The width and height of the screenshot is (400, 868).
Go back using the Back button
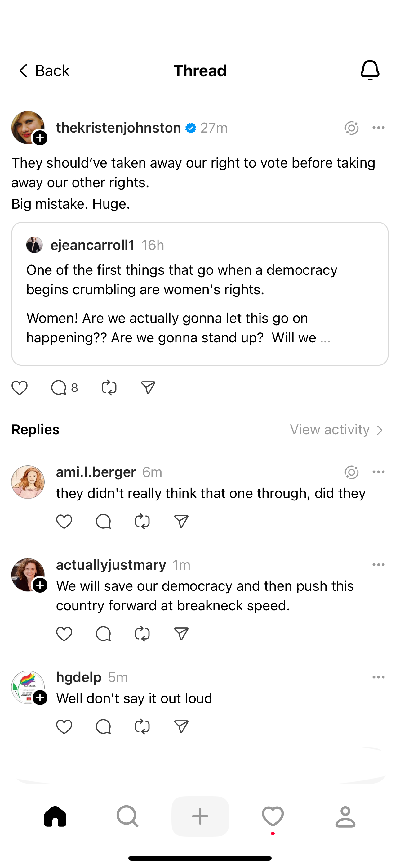point(44,71)
